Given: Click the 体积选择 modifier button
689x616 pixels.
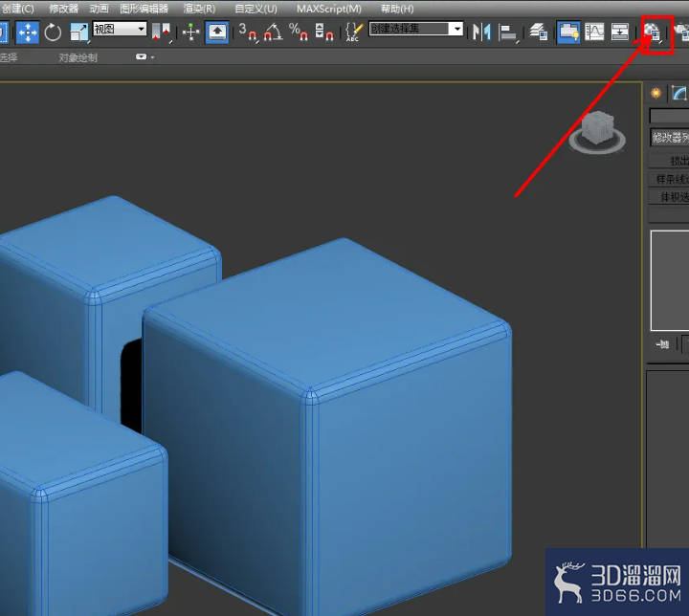Looking at the screenshot, I should 669,197.
